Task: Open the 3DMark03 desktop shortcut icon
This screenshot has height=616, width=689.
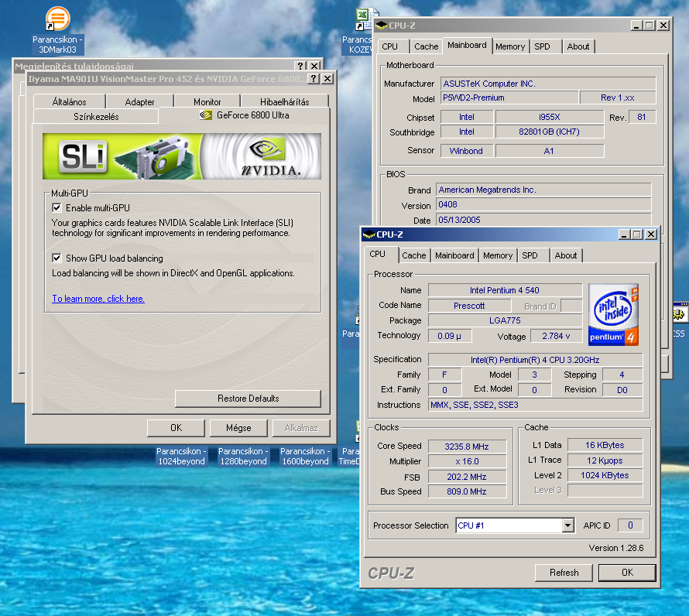Action: (57, 19)
